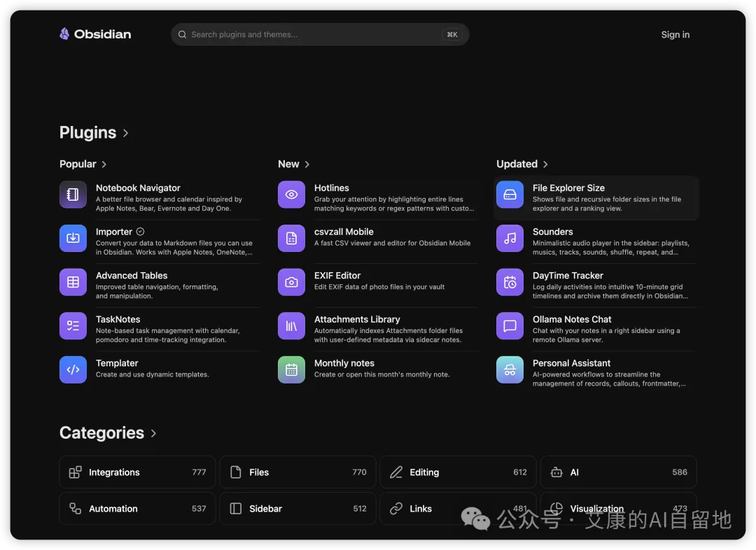756x550 pixels.
Task: Click the Sidebar category panel icon
Action: pos(236,509)
